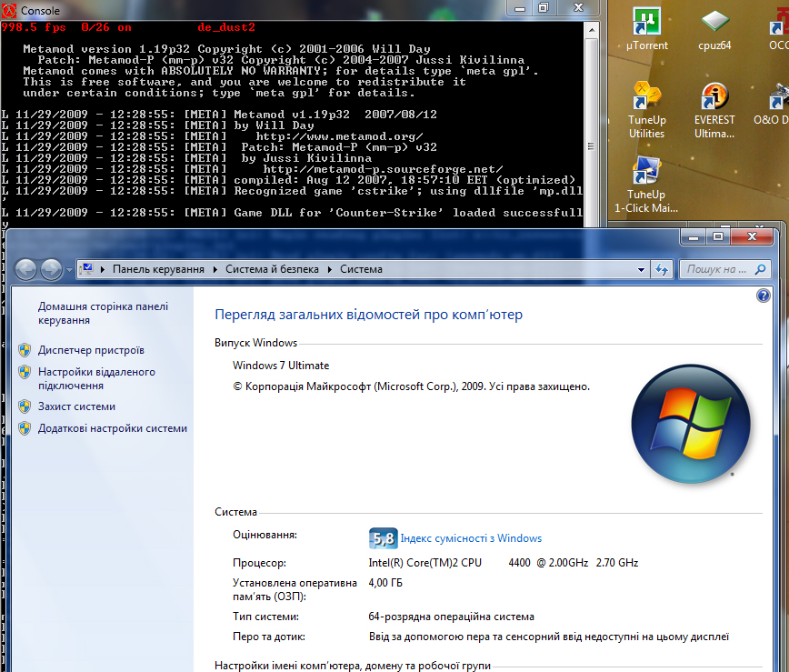Click the 5,8 experience index badge
This screenshot has width=789, height=672.
pos(383,538)
